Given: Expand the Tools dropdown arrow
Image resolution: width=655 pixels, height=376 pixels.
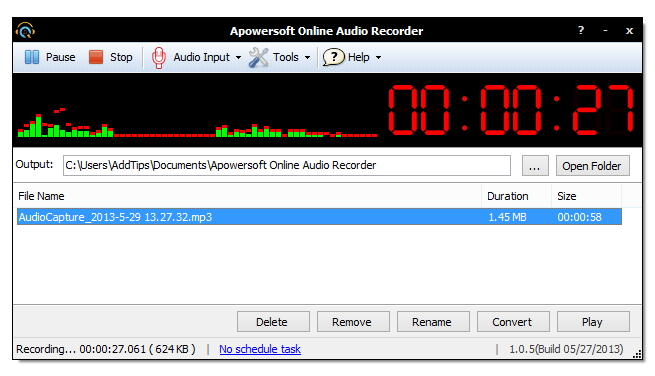Looking at the screenshot, I should pos(307,58).
